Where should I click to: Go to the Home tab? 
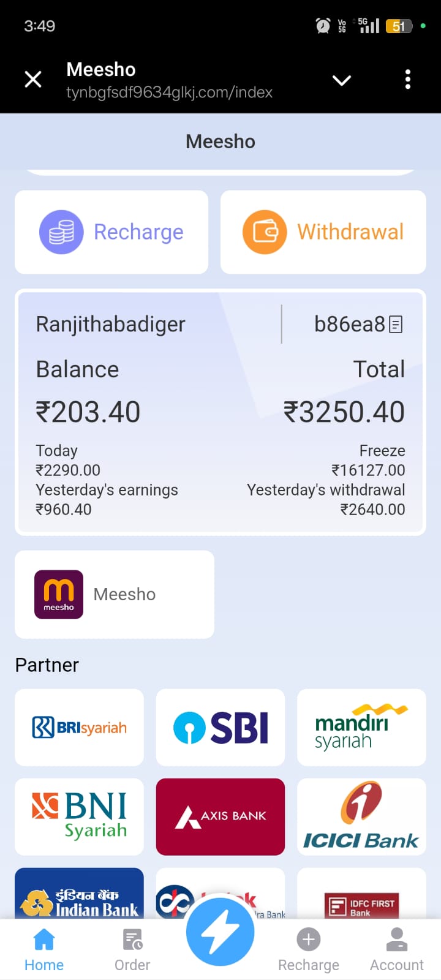(x=44, y=949)
